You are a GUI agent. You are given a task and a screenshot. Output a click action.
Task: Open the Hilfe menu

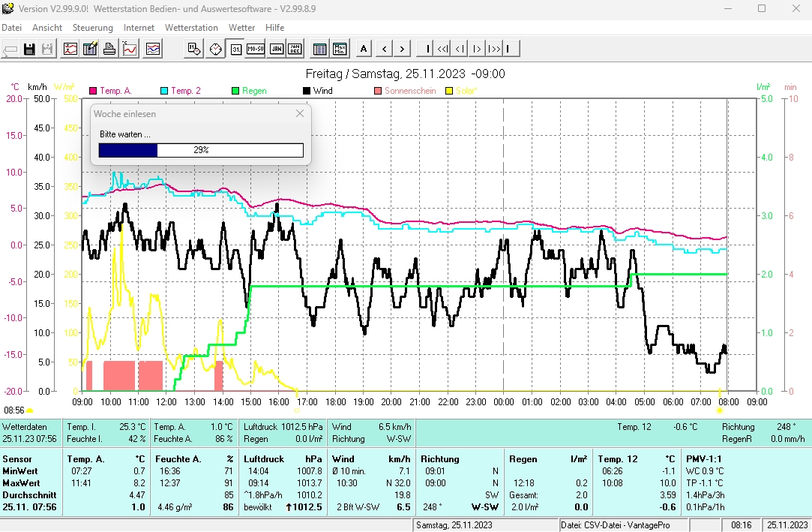(x=275, y=28)
